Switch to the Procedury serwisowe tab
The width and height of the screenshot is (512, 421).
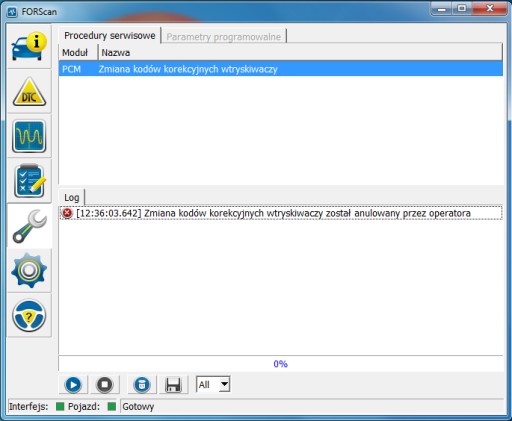click(110, 35)
